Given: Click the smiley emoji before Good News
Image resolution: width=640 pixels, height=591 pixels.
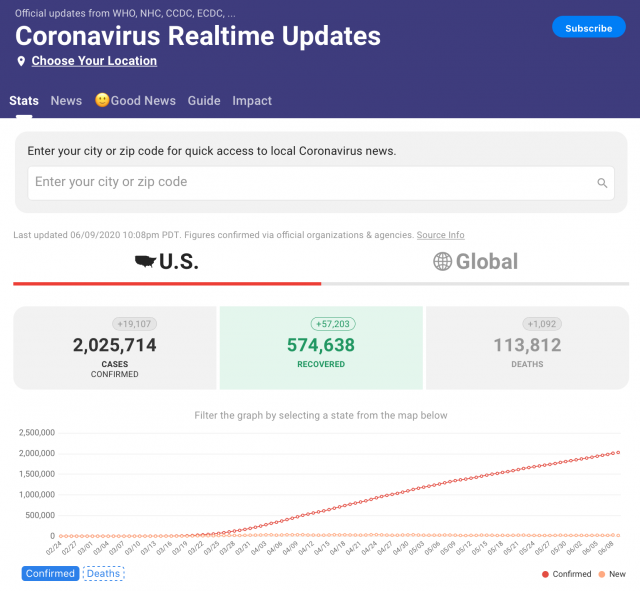Looking at the screenshot, I should (102, 101).
